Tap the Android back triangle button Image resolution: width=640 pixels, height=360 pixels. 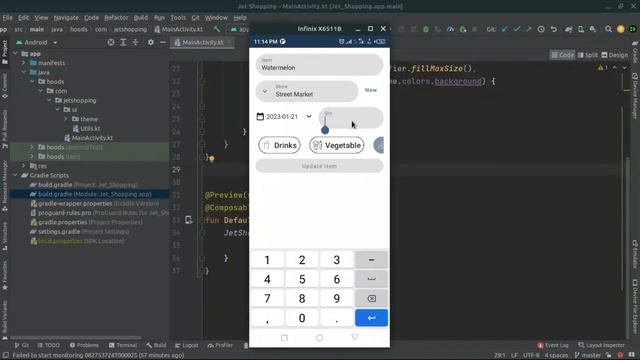[354, 337]
